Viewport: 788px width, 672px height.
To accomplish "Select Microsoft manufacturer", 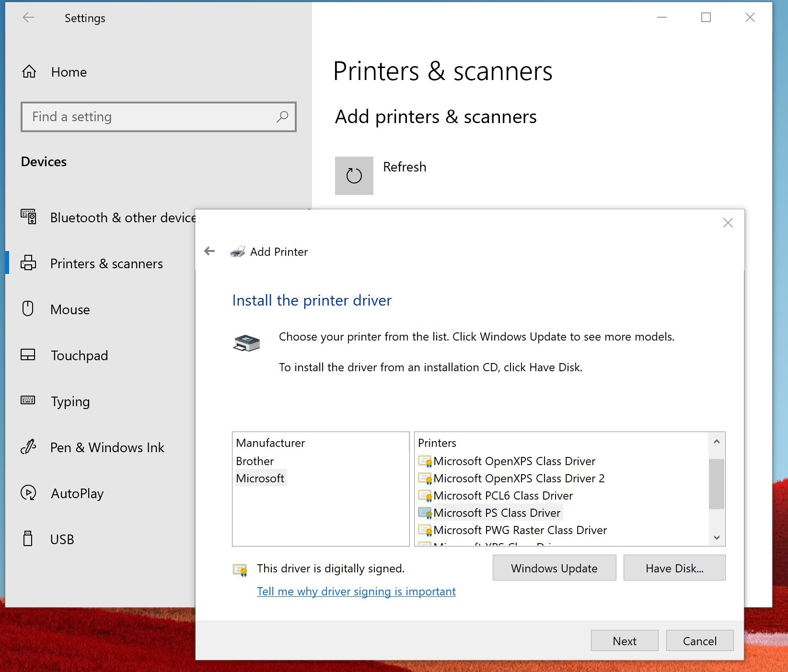I will 260,478.
